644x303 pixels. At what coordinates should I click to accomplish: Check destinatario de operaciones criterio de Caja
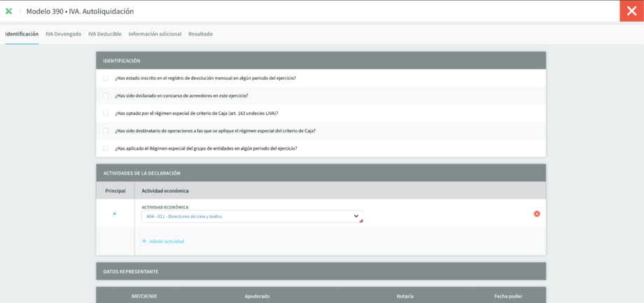tap(106, 131)
